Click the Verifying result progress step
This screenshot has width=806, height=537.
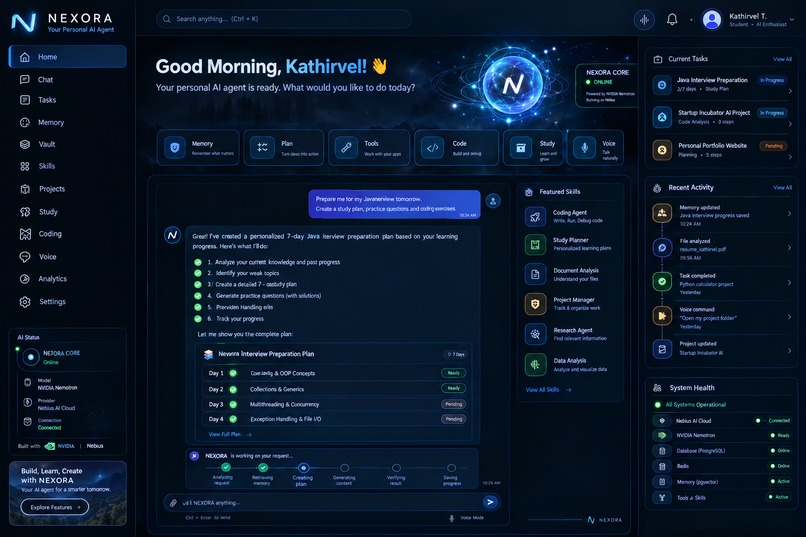point(396,468)
